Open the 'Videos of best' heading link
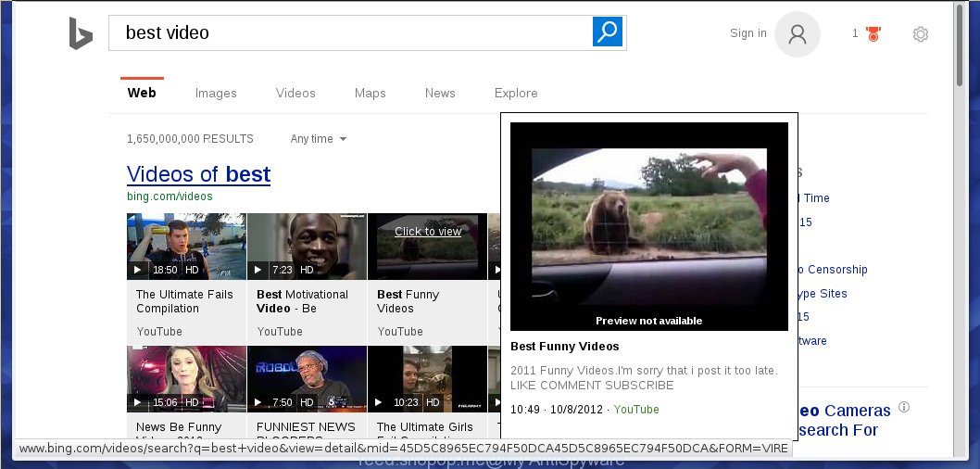 [199, 174]
